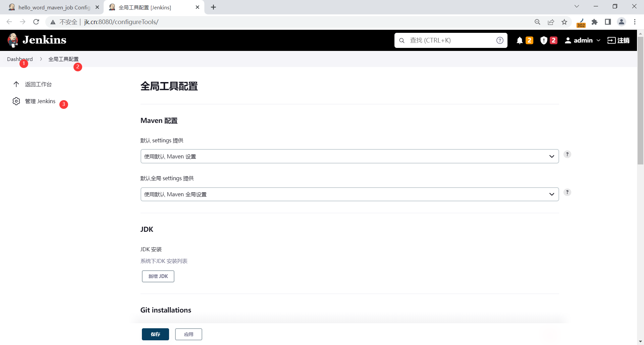
Task: Open the 使用默认 Maven 设置 dropdown
Action: pos(350,156)
